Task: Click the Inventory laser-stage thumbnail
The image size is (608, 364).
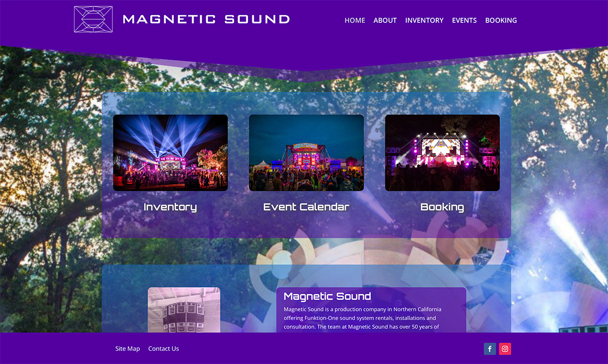Action: [170, 152]
